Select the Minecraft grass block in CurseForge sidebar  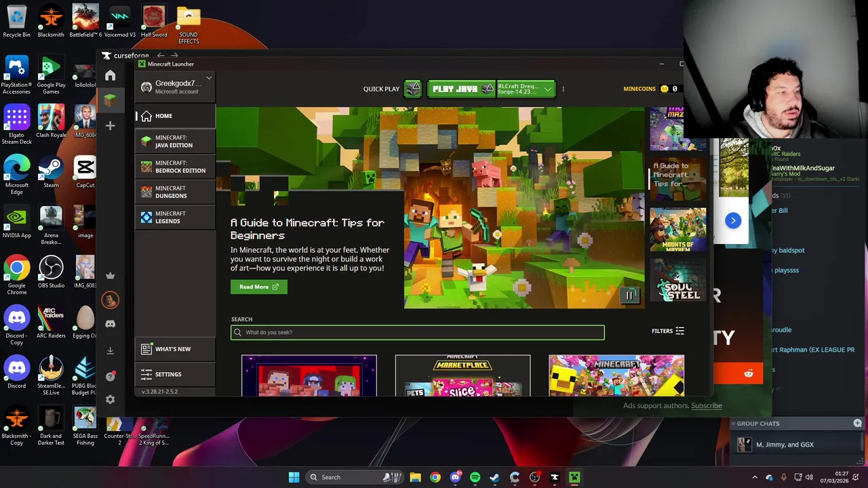(110, 100)
